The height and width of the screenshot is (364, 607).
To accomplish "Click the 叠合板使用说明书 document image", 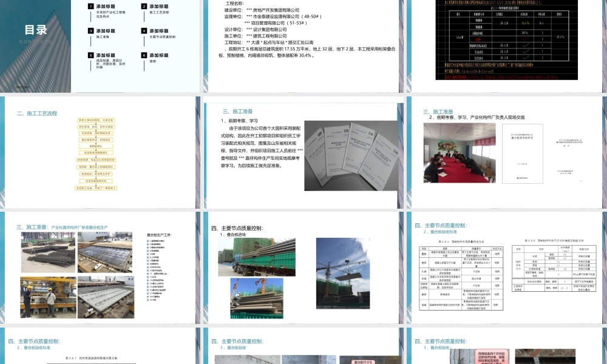I will (x=523, y=154).
